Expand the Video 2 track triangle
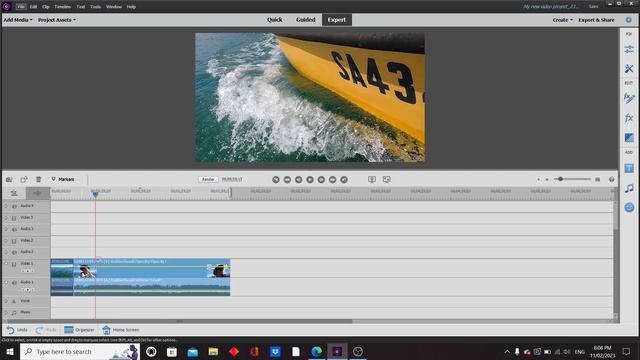Image resolution: width=640 pixels, height=360 pixels. coord(6,241)
